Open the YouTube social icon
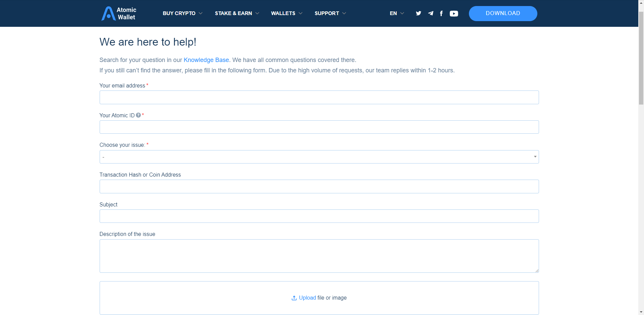The width and height of the screenshot is (644, 315). click(454, 13)
